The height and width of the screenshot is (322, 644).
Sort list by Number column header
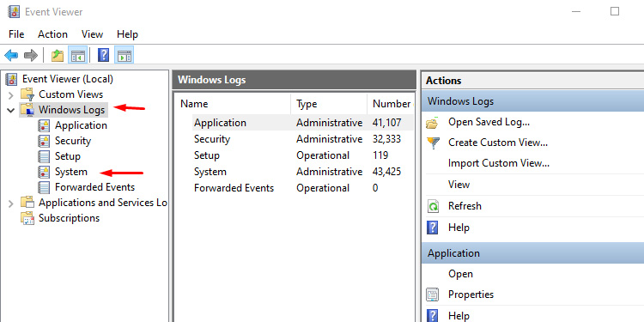click(391, 104)
